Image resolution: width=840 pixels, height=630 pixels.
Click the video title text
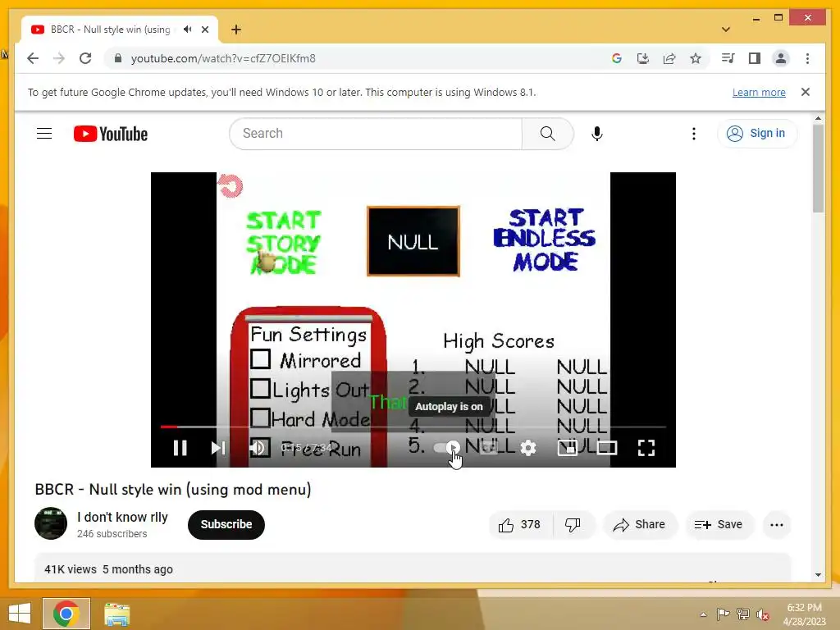[x=173, y=489]
